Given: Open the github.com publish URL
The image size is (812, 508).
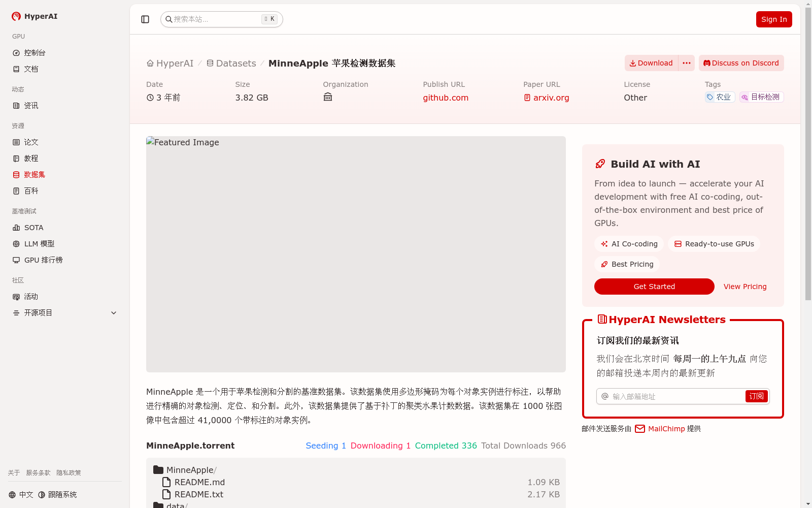Looking at the screenshot, I should pos(446,98).
